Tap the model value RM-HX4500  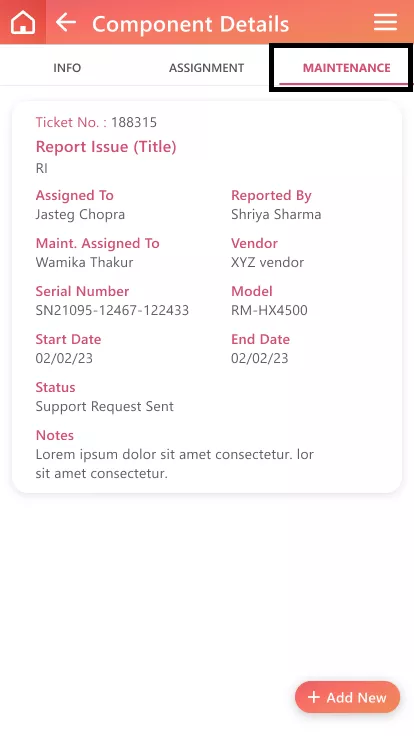(x=269, y=310)
